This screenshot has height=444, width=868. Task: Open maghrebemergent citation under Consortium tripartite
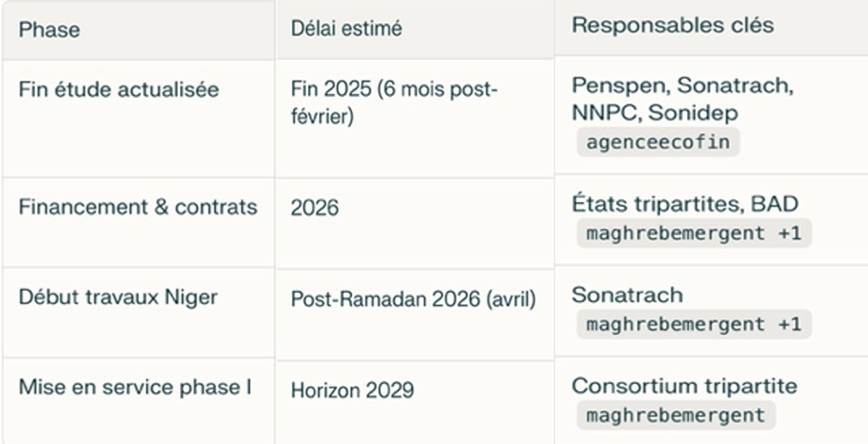[675, 414]
